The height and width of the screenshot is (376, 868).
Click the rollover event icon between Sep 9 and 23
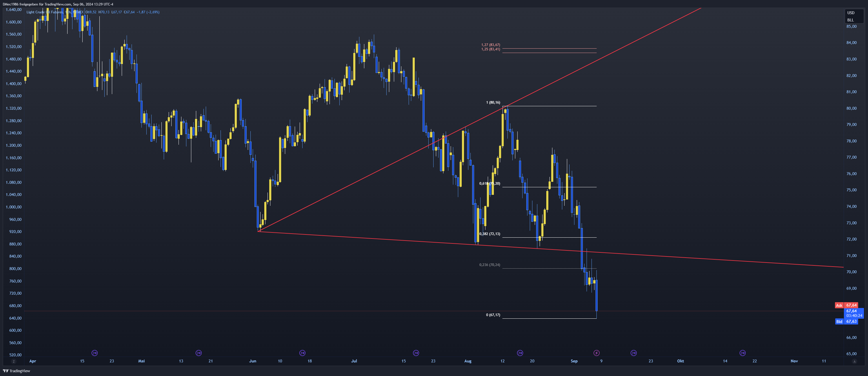coord(634,353)
